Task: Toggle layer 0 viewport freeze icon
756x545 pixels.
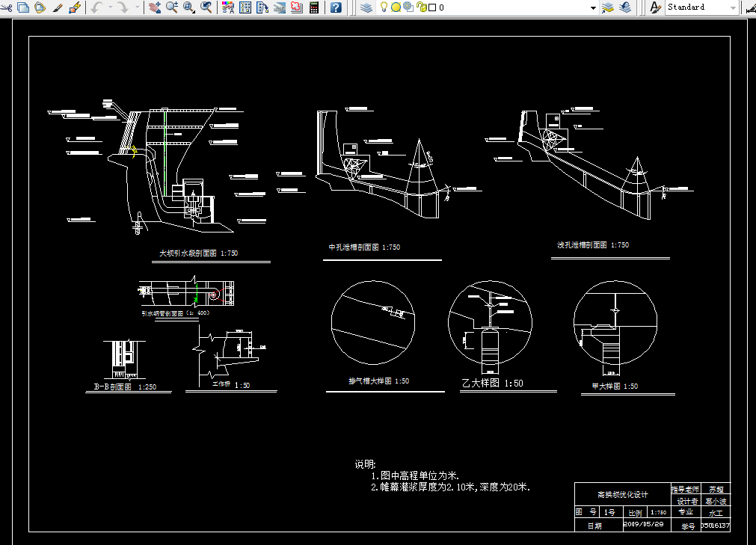Action: pyautogui.click(x=408, y=7)
